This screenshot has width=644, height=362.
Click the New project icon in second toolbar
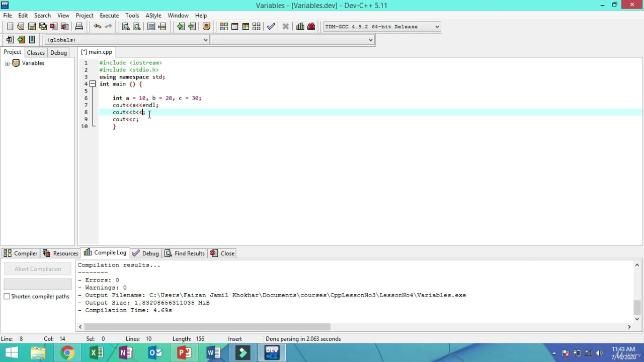click(x=10, y=40)
